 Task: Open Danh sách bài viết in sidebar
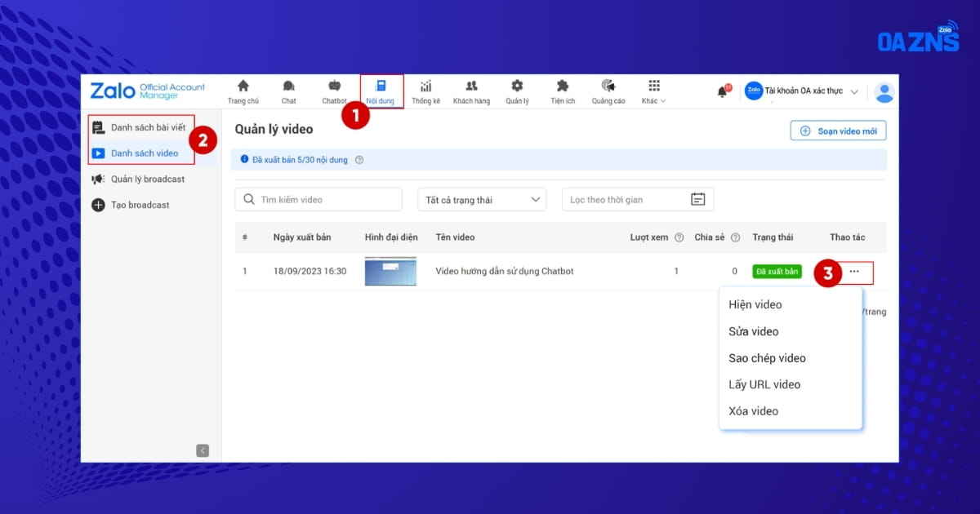tap(140, 127)
